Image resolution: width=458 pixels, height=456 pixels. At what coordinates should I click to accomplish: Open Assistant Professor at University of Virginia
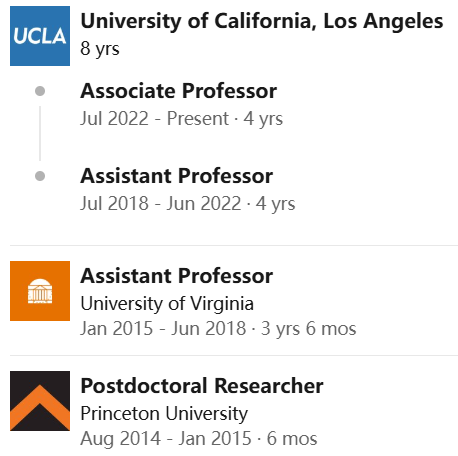tap(177, 276)
